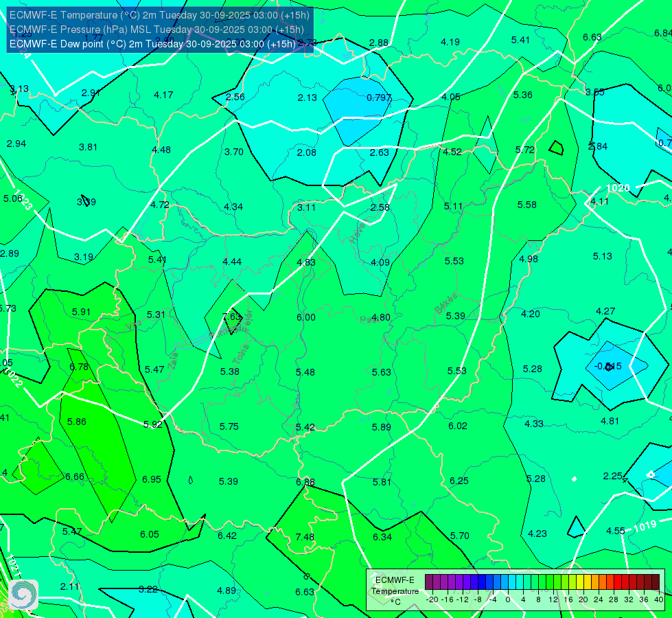Image resolution: width=672 pixels, height=618 pixels.
Task: Click the 6.42 temperature value
Action: coord(227,536)
